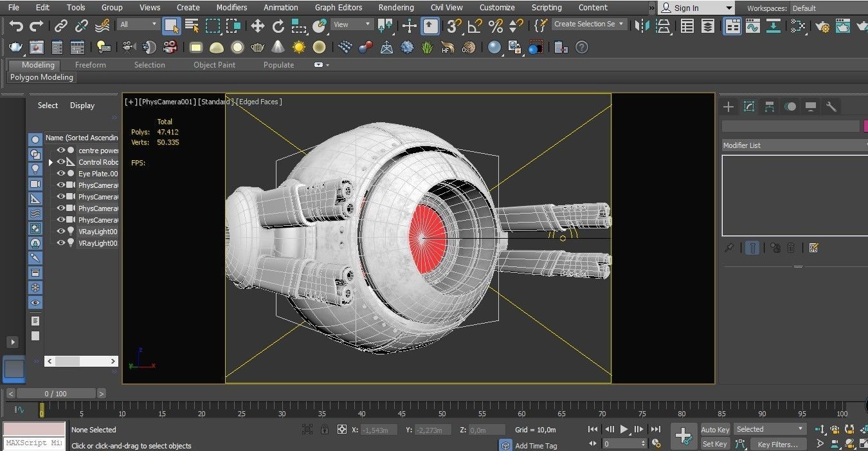The height and width of the screenshot is (451, 868).
Task: Click the 0 / 100 time slider
Action: (x=56, y=393)
